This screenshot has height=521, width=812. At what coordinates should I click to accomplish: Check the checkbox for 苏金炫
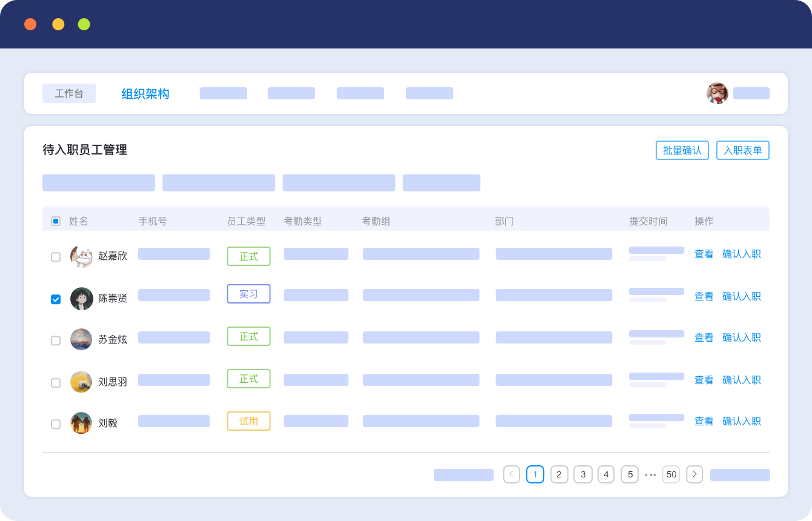click(x=56, y=340)
